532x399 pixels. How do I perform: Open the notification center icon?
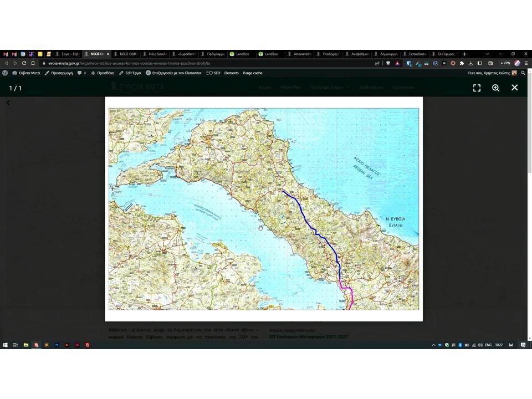pyautogui.click(x=523, y=345)
